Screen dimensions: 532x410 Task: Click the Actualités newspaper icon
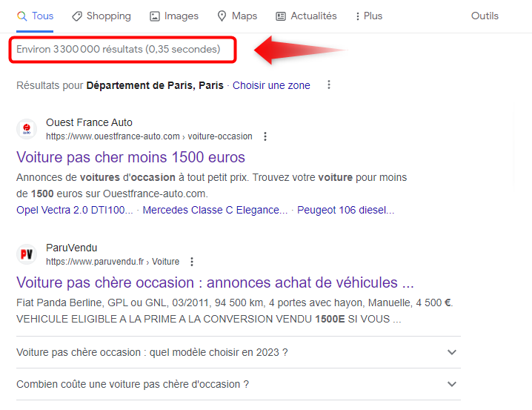click(281, 16)
